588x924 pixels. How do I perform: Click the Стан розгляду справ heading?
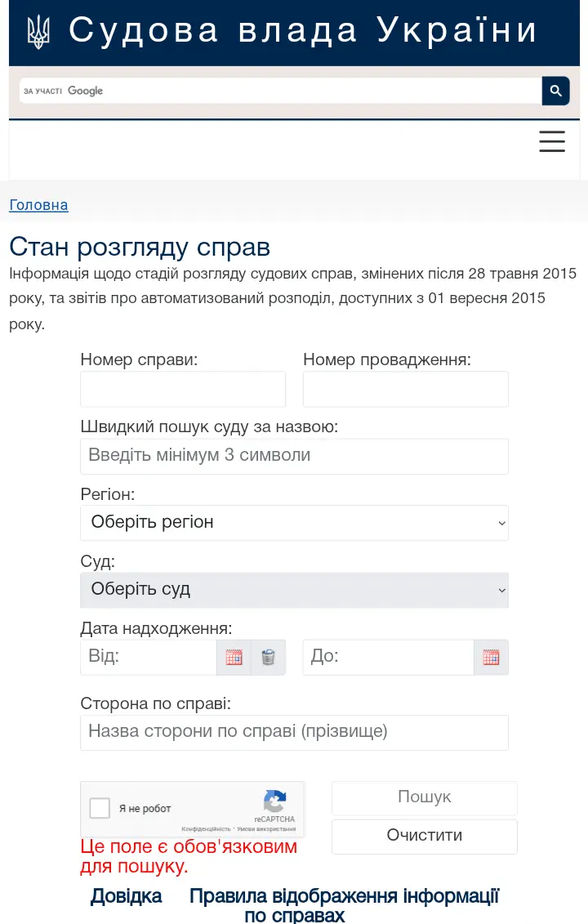[140, 247]
